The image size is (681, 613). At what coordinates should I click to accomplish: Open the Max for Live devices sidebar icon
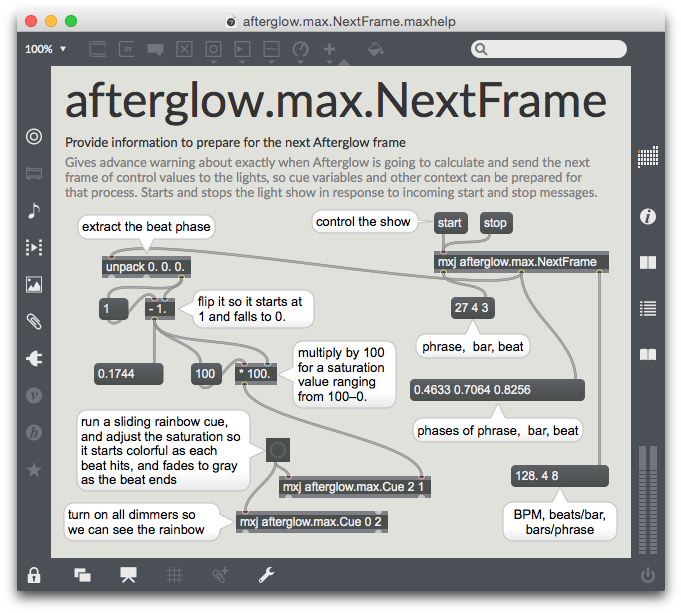pyautogui.click(x=34, y=174)
